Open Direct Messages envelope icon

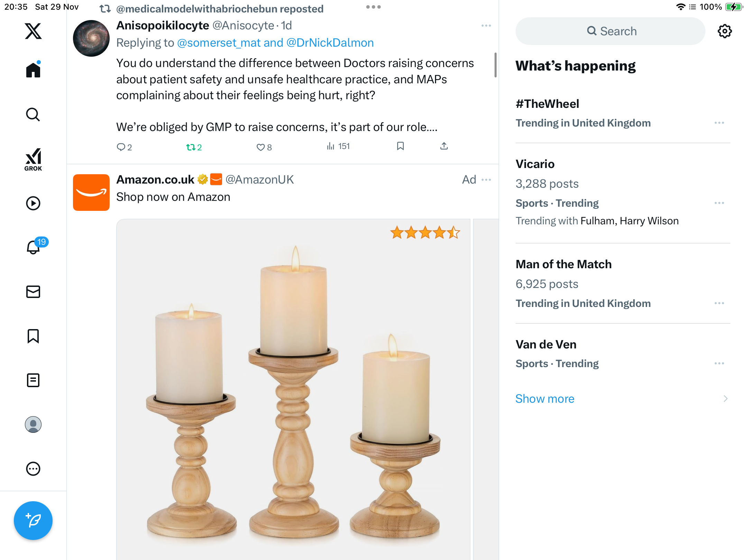pos(33,292)
